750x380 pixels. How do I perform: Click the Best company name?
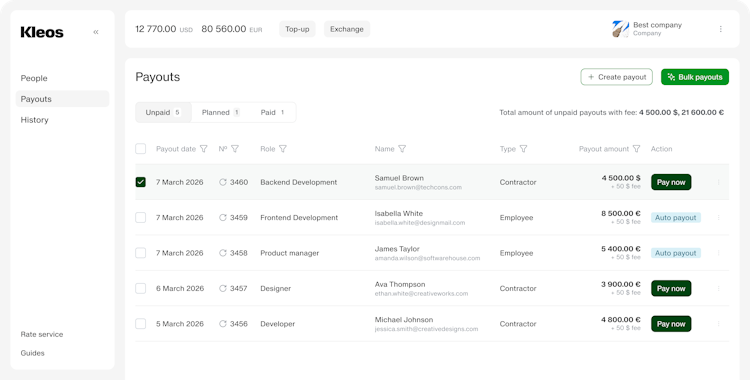pos(657,25)
